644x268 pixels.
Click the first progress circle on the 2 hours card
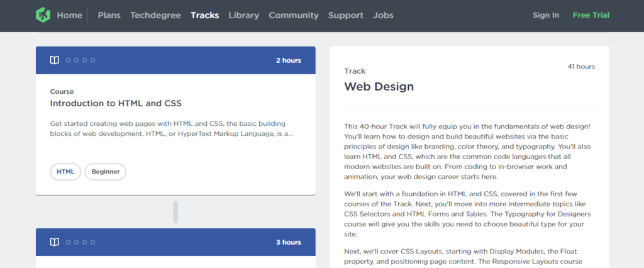click(x=69, y=60)
